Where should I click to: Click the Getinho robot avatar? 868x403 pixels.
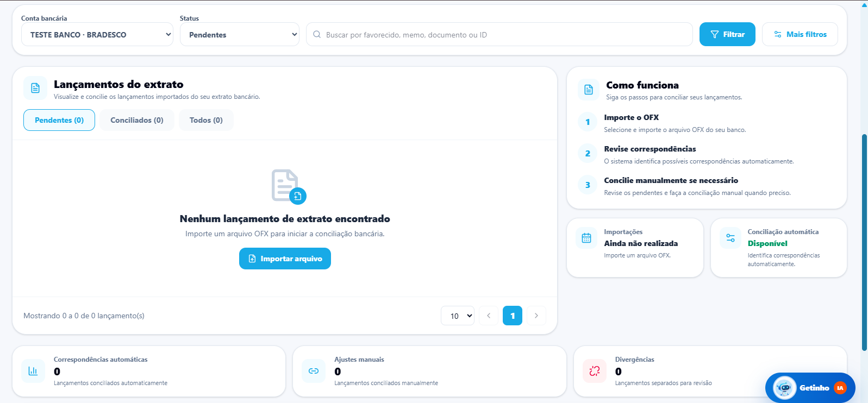[x=784, y=388]
